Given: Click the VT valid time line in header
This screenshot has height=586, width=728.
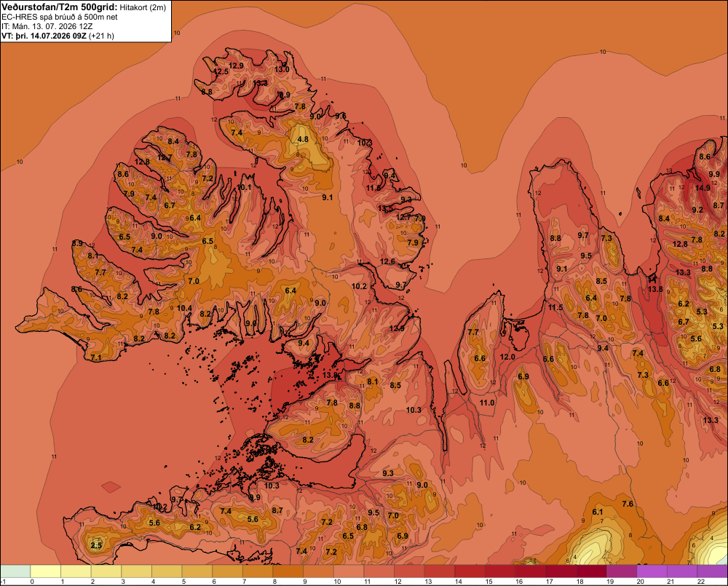Looking at the screenshot, I should pyautogui.click(x=58, y=36).
